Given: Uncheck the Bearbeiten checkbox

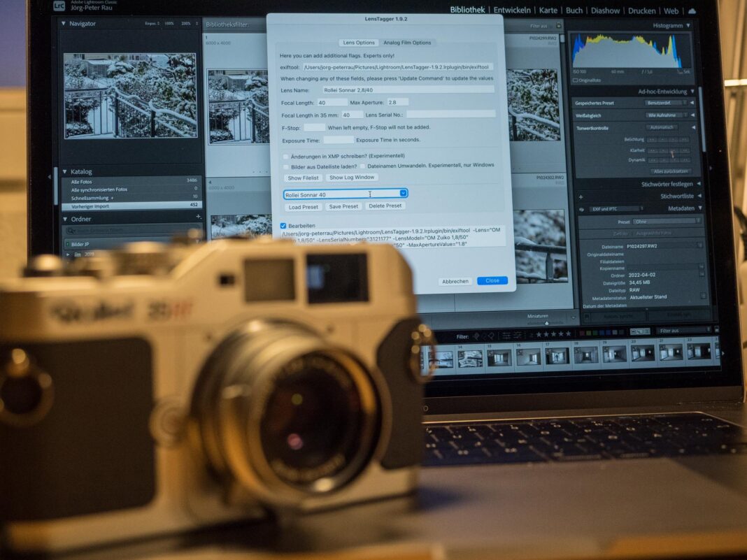Looking at the screenshot, I should [x=282, y=225].
